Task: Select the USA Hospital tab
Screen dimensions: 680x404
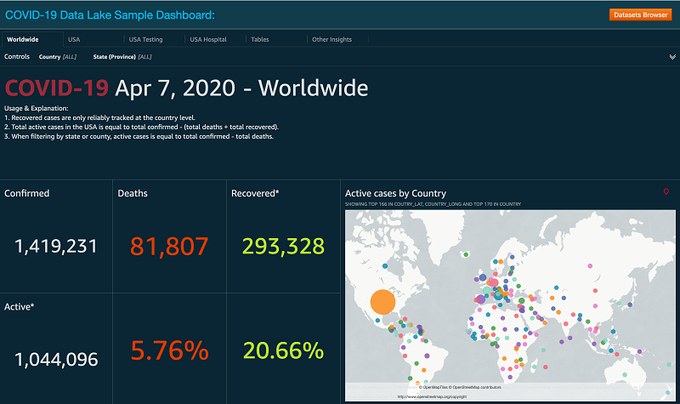Action: click(x=208, y=39)
